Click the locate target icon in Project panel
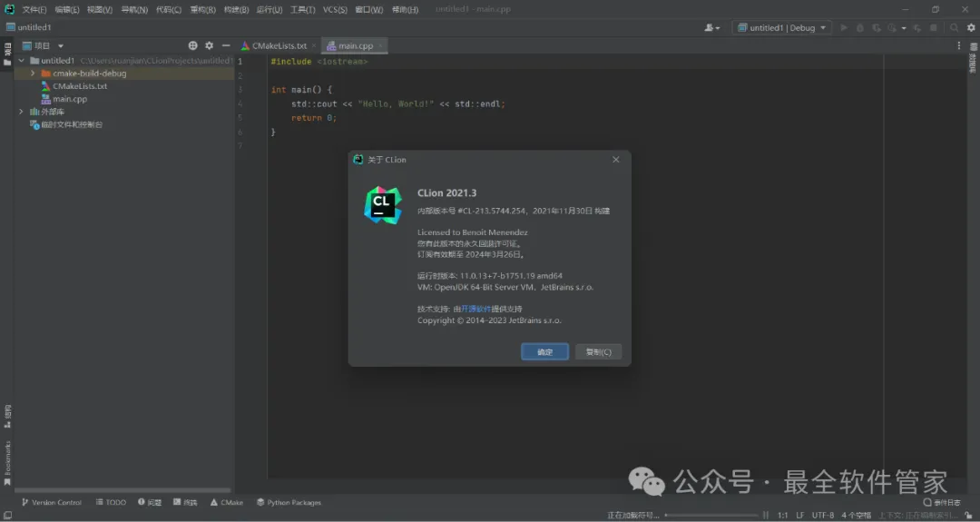Viewport: 980px width, 522px height. point(192,45)
